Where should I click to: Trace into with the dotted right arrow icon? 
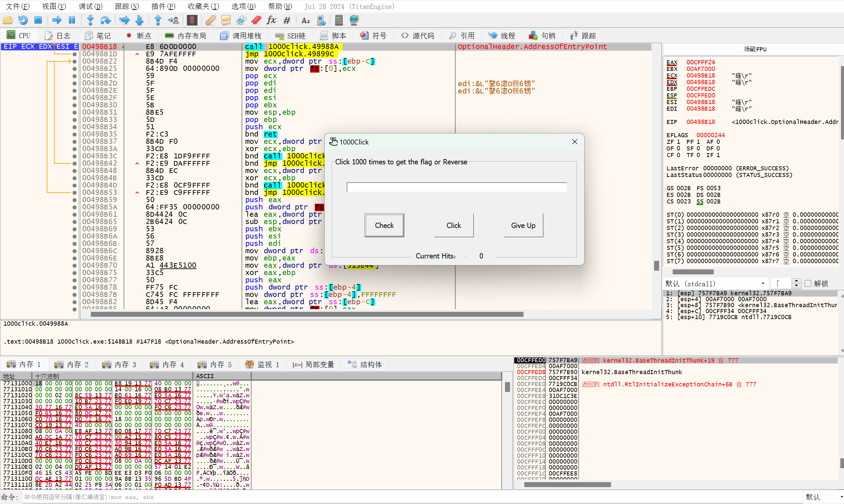tap(124, 20)
